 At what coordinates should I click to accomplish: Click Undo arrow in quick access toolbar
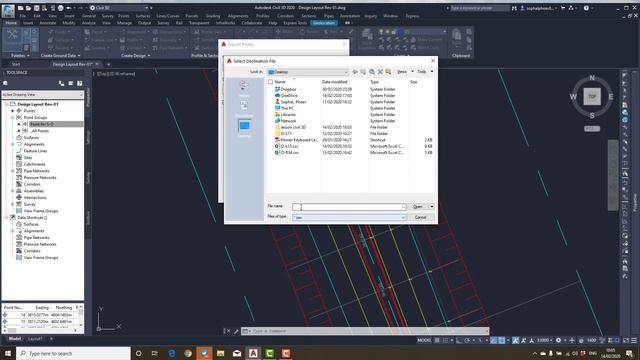click(x=69, y=8)
